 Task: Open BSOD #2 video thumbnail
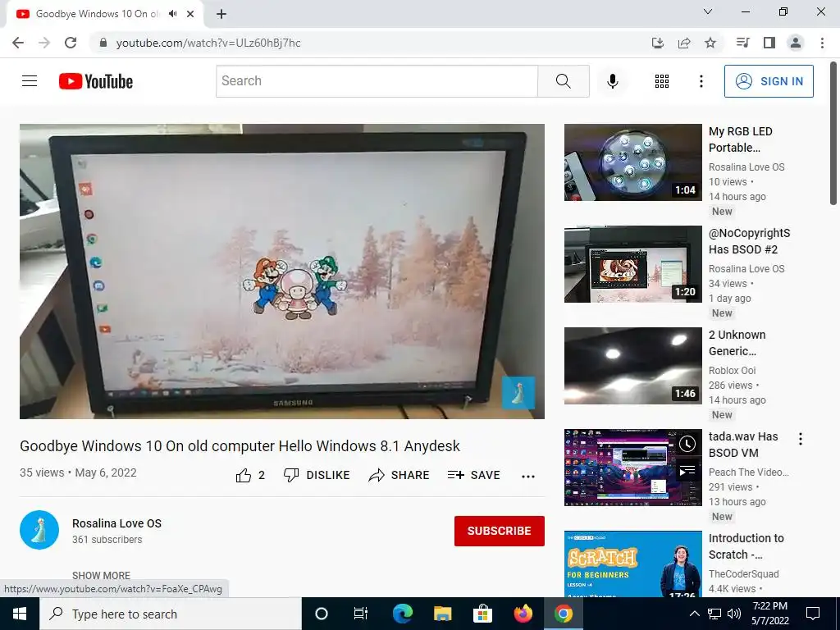tap(632, 264)
